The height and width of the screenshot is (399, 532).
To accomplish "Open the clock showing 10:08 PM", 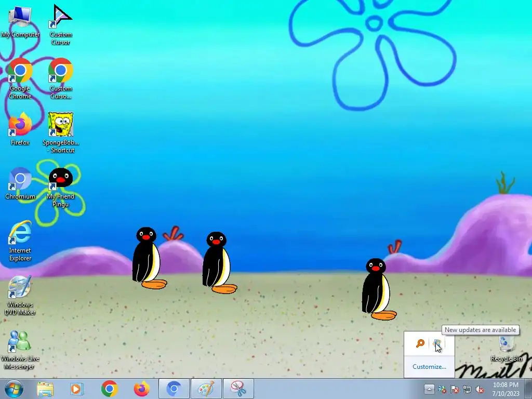I will click(x=506, y=389).
